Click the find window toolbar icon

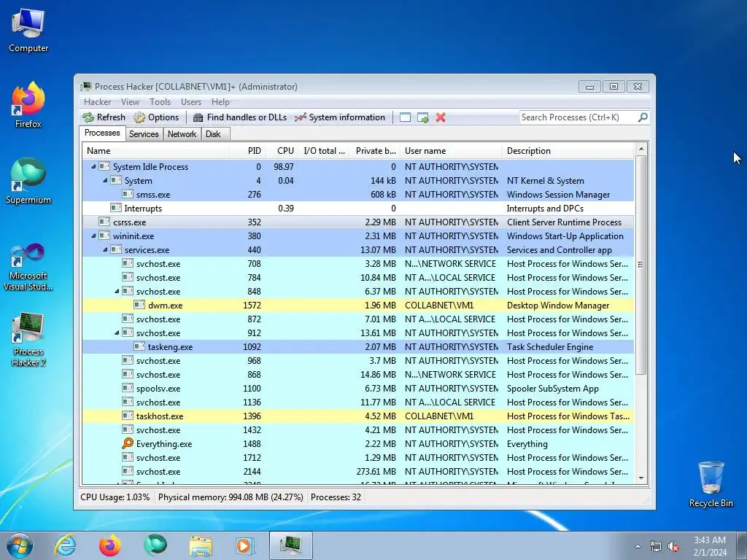tap(405, 117)
